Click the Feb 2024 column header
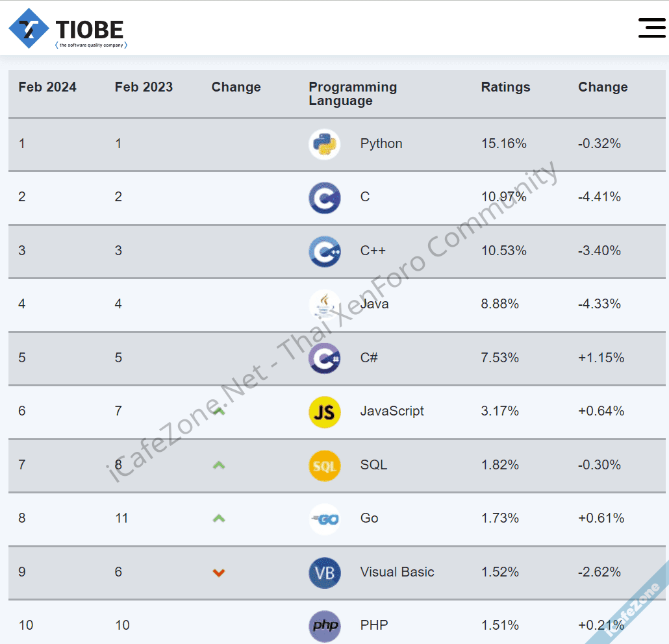Image resolution: width=669 pixels, height=644 pixels. [x=47, y=87]
